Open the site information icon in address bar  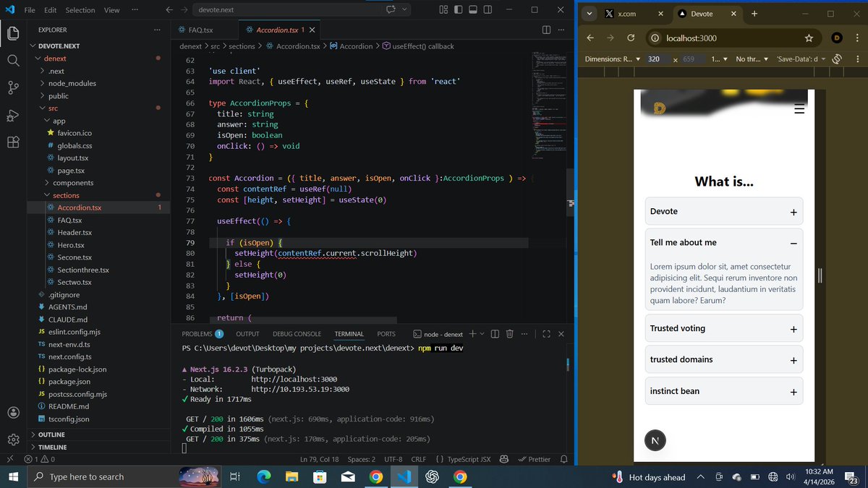[x=655, y=38]
